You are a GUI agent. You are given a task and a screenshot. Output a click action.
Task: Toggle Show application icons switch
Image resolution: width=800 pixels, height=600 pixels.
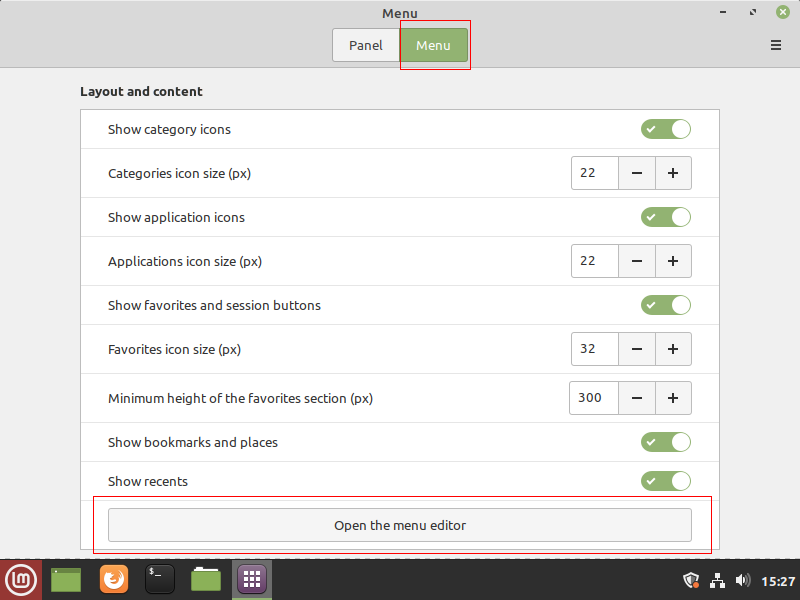click(x=666, y=217)
